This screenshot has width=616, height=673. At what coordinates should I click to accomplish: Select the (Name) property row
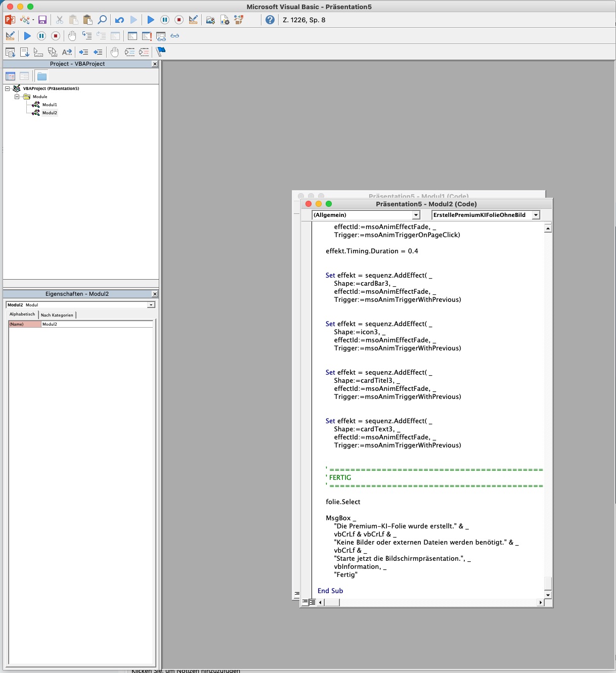click(25, 324)
